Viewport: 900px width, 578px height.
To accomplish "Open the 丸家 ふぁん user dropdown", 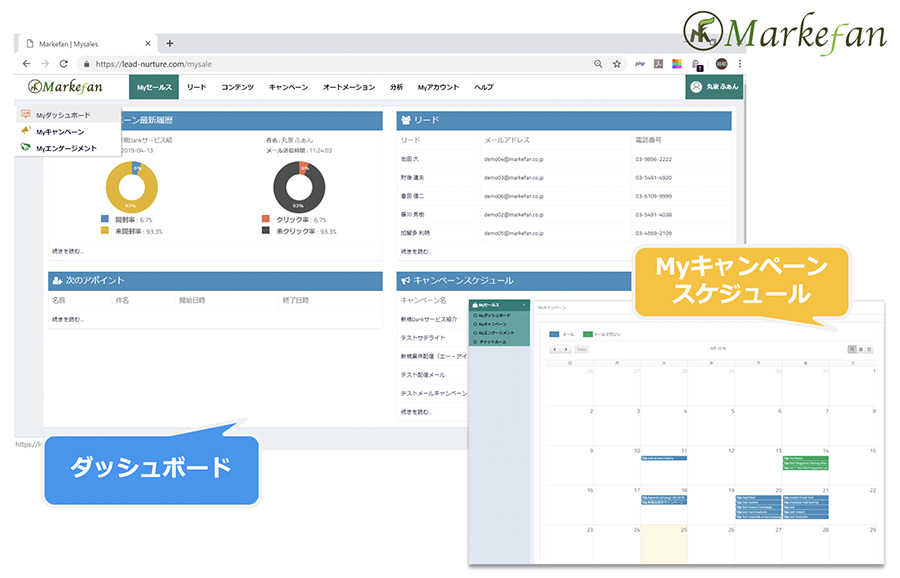I will click(x=714, y=87).
